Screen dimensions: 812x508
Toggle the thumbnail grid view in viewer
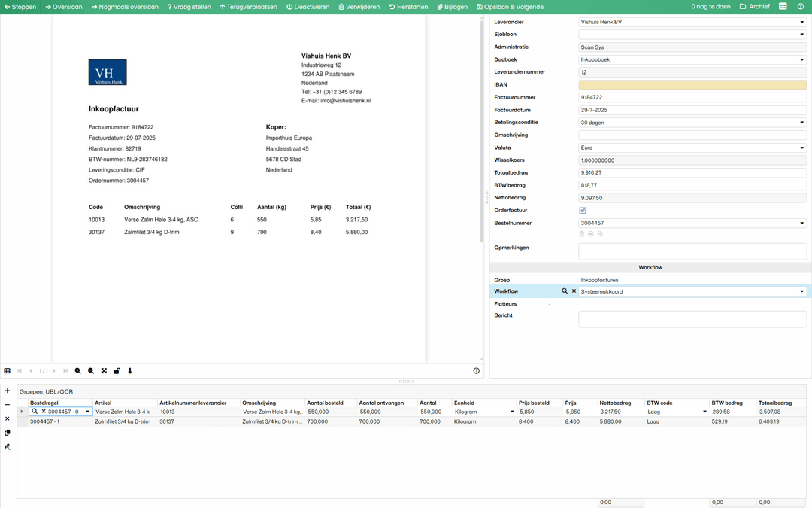coord(8,371)
